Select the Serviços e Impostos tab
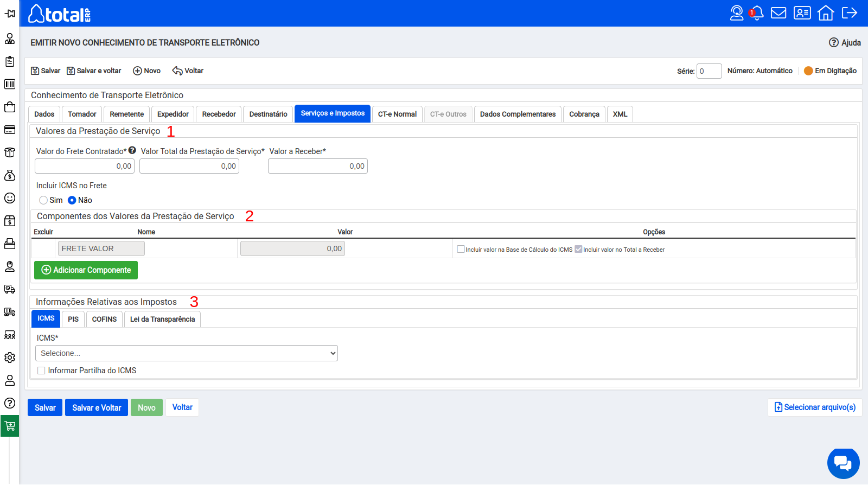Screen dimensions: 868x485 [333, 113]
